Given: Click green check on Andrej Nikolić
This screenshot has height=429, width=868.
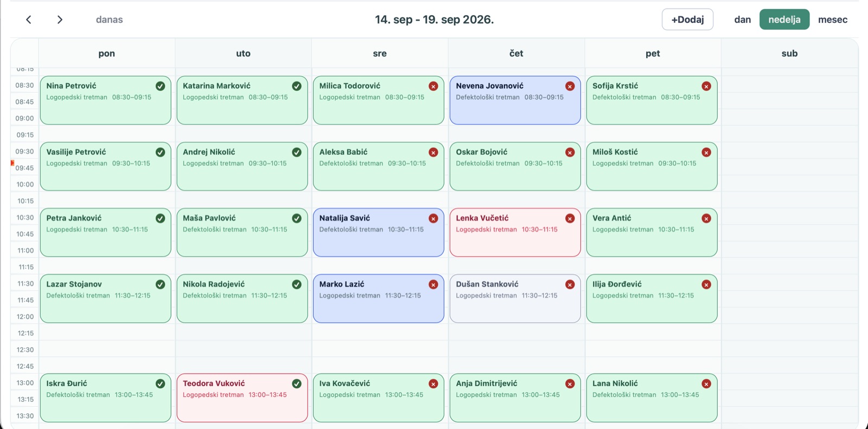Looking at the screenshot, I should click(x=297, y=152).
